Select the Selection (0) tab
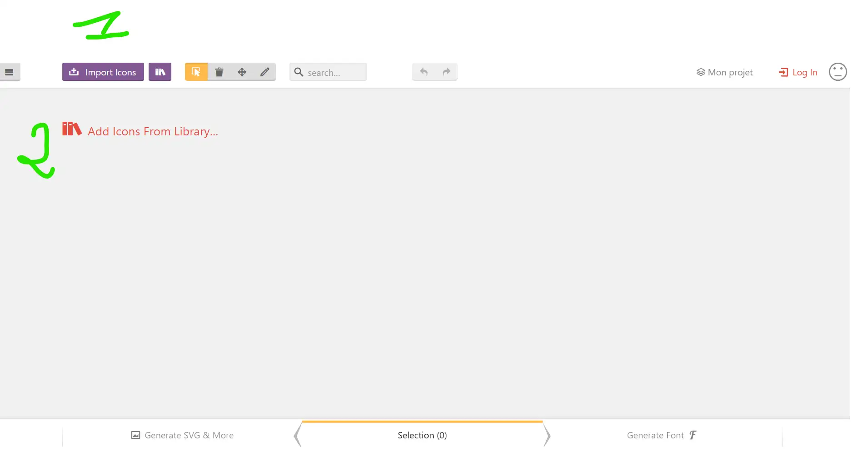This screenshot has height=462, width=868. (x=422, y=435)
